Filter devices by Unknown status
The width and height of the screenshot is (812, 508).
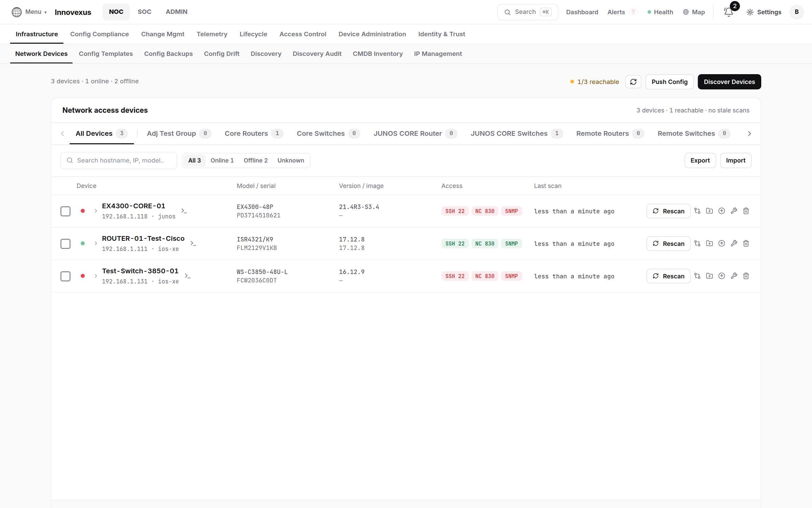pos(291,160)
